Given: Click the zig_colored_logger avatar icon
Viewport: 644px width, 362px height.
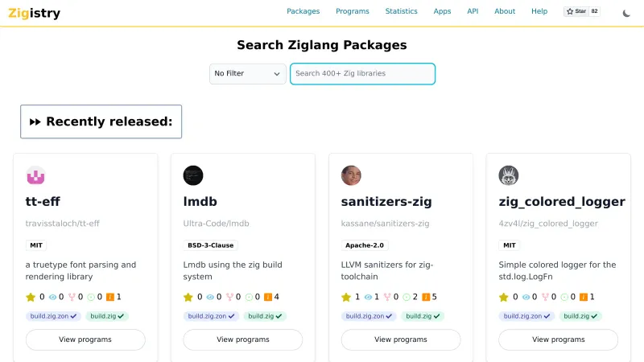Looking at the screenshot, I should (509, 175).
